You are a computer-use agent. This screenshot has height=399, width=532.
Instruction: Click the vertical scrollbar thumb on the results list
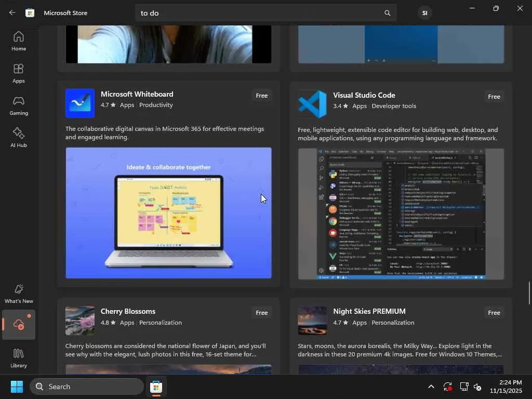click(x=529, y=293)
